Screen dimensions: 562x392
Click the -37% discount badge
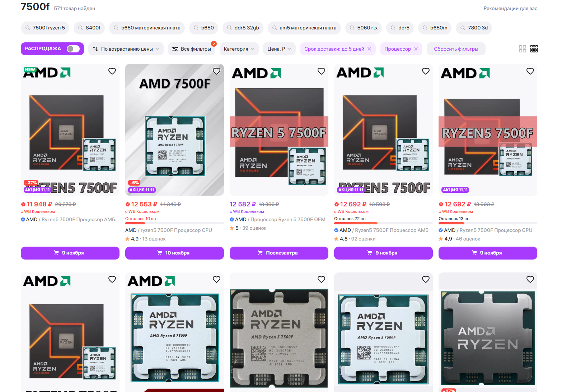[31, 183]
